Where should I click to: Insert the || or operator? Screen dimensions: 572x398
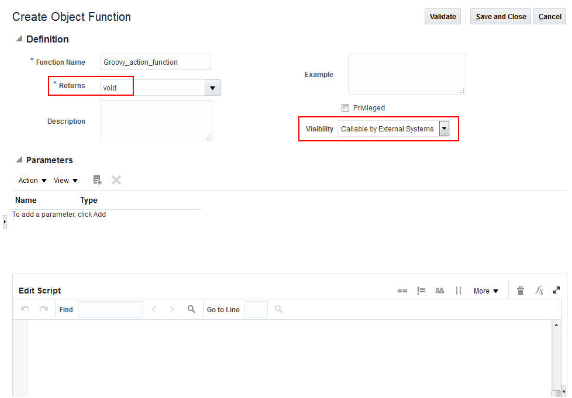tap(459, 291)
